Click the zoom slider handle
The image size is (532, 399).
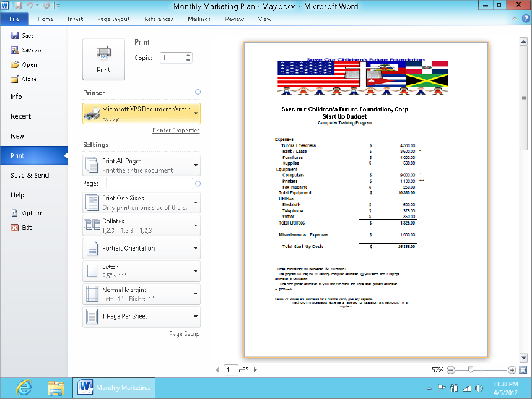click(471, 369)
